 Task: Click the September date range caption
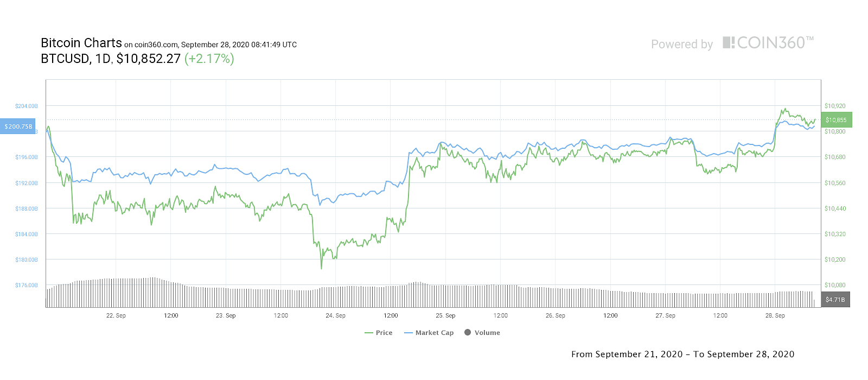[x=682, y=354]
